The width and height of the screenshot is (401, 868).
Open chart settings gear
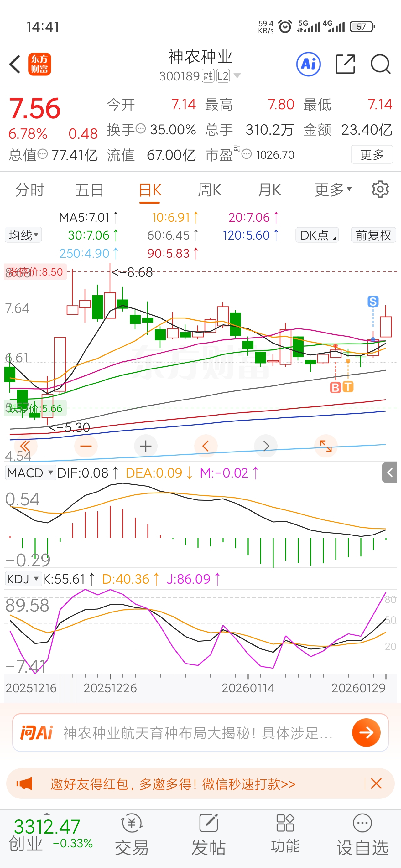[380, 189]
